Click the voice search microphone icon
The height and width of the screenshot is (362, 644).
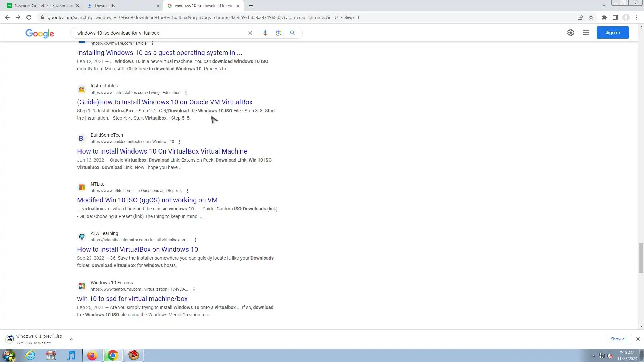tap(265, 33)
